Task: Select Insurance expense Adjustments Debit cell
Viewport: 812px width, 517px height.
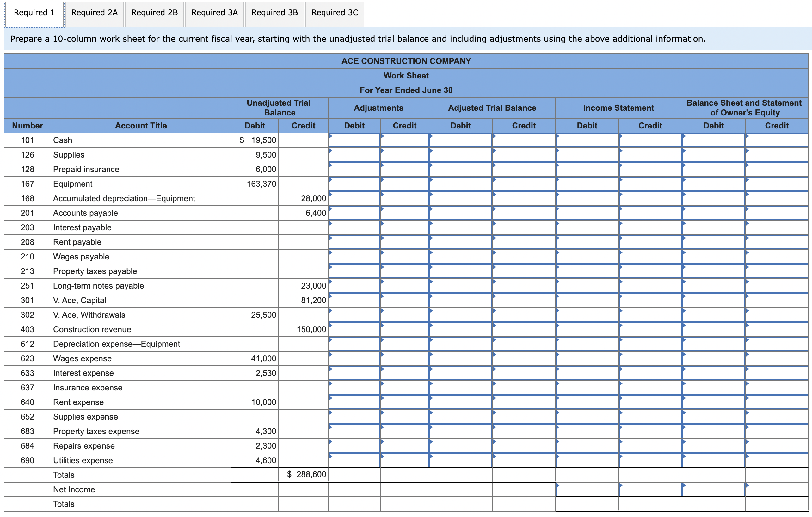Action: tap(354, 388)
